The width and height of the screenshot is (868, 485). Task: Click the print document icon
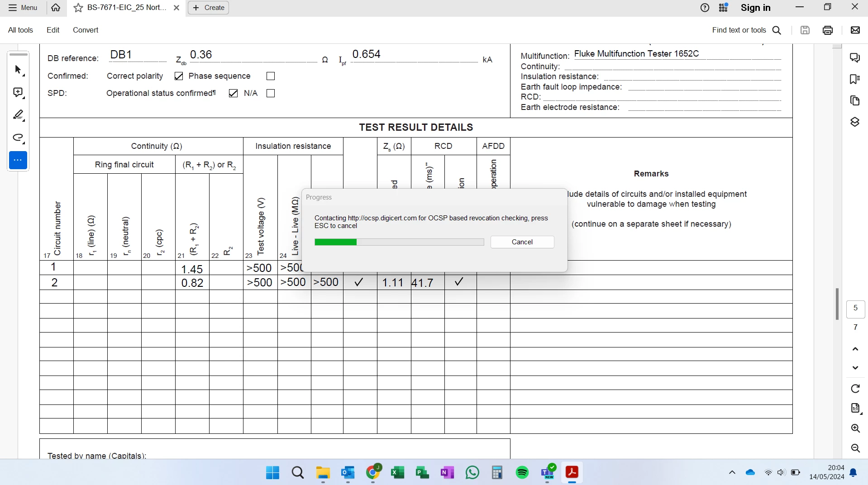tap(828, 30)
